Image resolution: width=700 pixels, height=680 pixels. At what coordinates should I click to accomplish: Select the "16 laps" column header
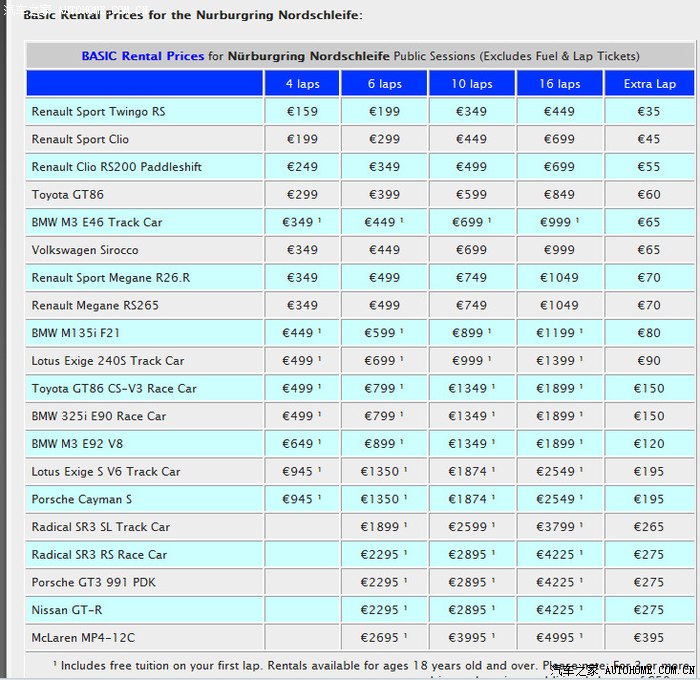tap(559, 84)
